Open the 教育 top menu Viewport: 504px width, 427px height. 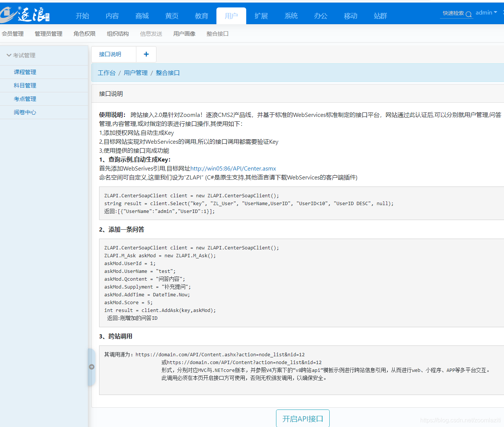pyautogui.click(x=202, y=16)
